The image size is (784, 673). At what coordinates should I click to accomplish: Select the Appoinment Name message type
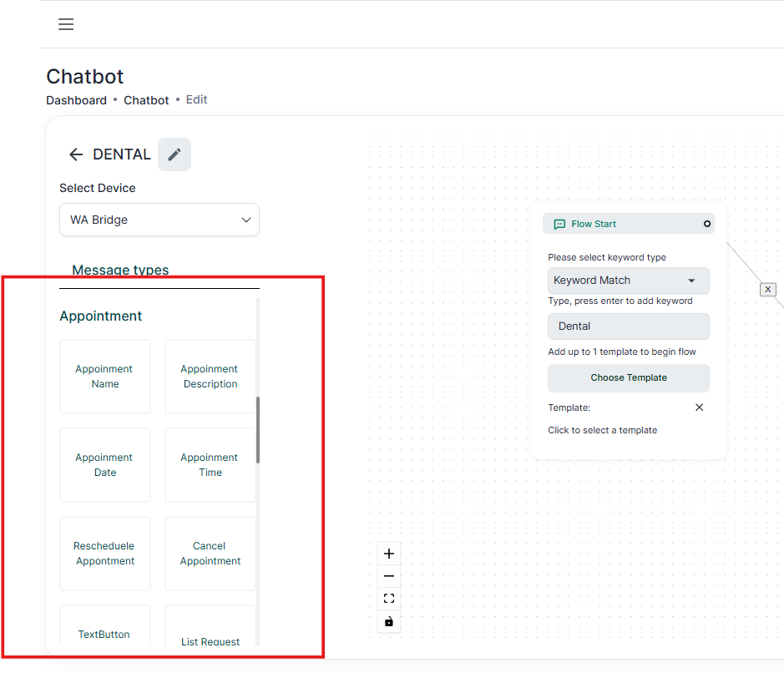[x=105, y=377]
